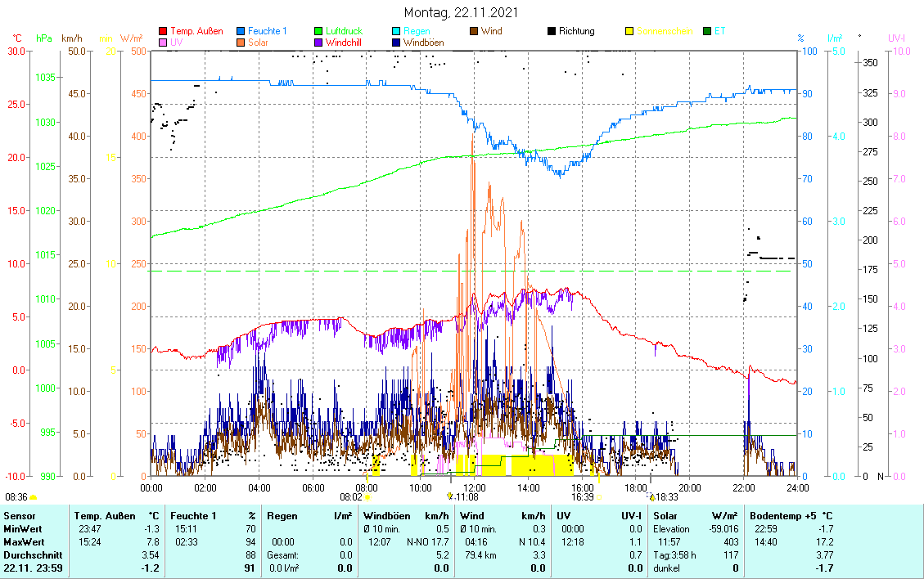Click the green Luftdruck legend swatch
This screenshot has height=579, width=924.
(318, 32)
